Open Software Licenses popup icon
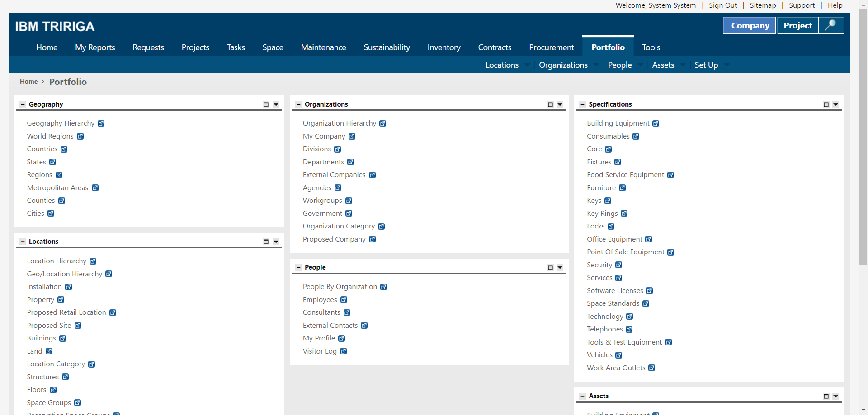This screenshot has height=415, width=868. click(650, 291)
